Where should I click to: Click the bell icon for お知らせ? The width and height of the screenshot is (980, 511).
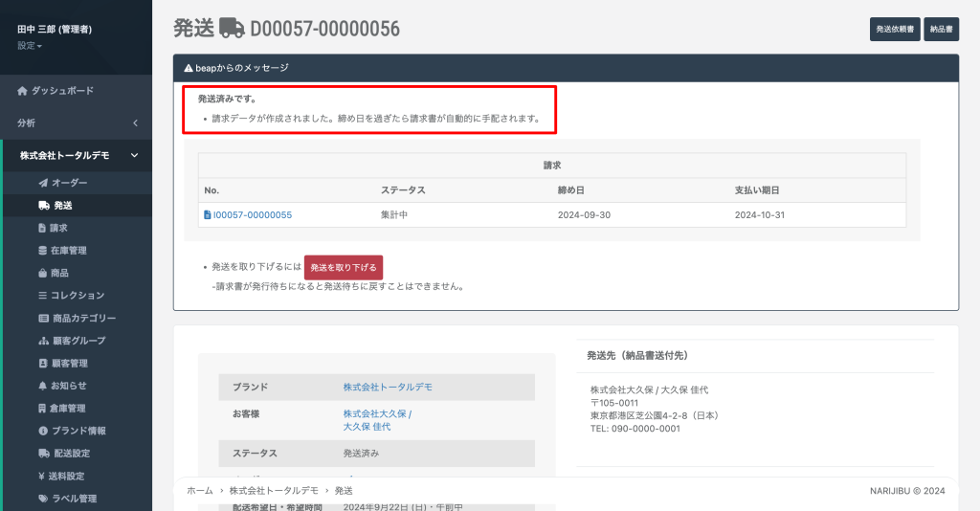pyautogui.click(x=42, y=386)
